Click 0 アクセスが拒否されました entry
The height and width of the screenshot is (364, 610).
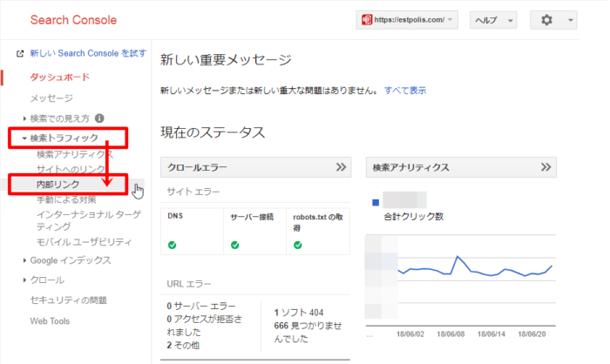click(x=205, y=326)
